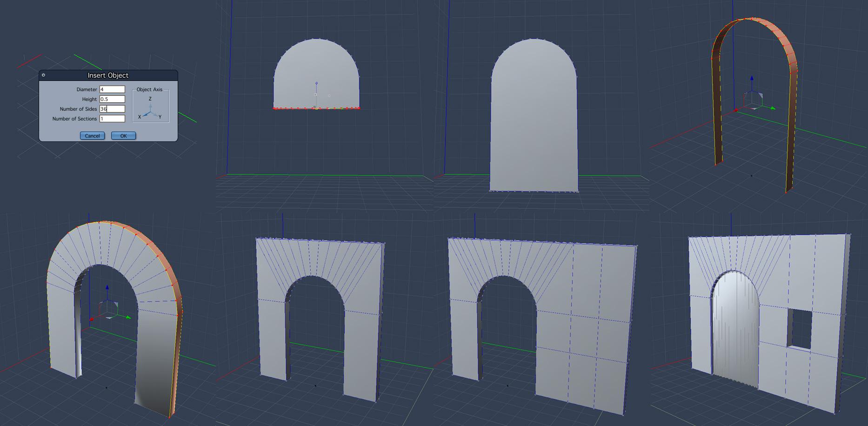Click the "Diameter" label
Image resolution: width=868 pixels, height=426 pixels.
click(87, 89)
